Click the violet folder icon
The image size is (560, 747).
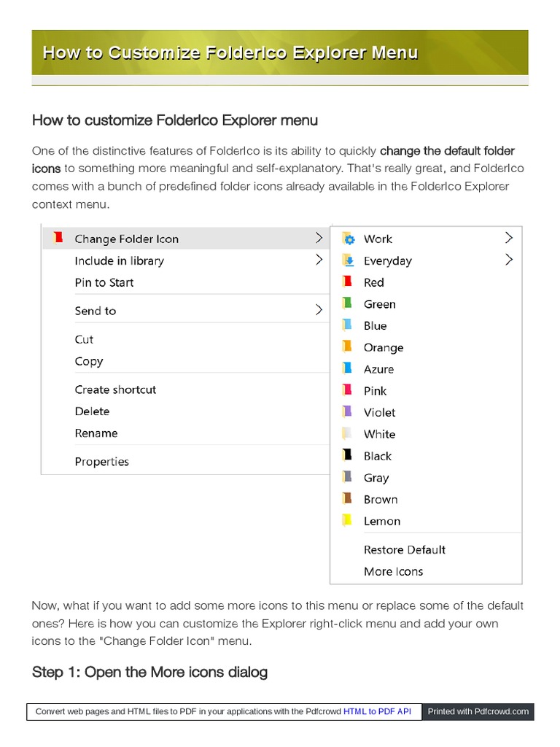(348, 412)
